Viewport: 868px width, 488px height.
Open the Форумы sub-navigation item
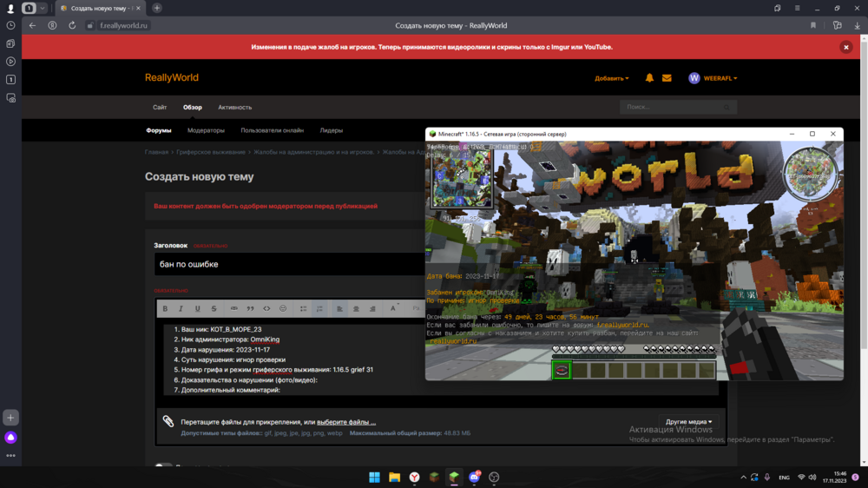click(x=159, y=131)
